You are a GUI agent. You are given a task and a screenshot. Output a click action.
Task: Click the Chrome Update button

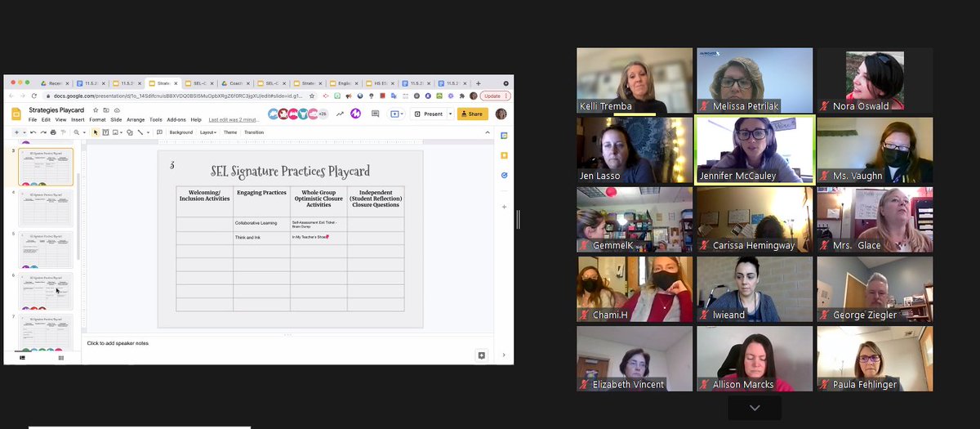pos(496,96)
